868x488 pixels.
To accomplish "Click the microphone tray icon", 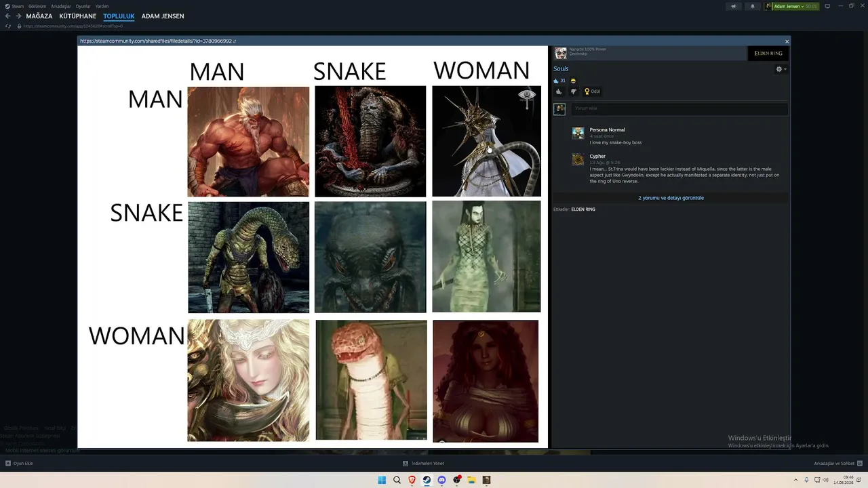I will pyautogui.click(x=806, y=480).
